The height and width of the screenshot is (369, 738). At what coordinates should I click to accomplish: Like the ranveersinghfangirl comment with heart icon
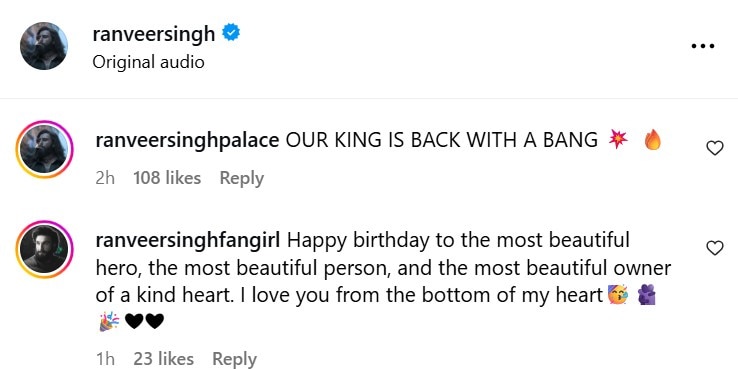click(x=715, y=248)
